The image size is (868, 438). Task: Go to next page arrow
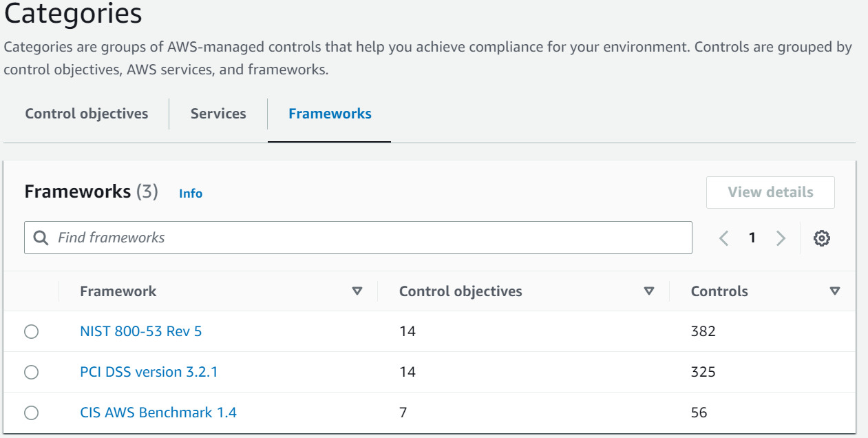tap(781, 238)
